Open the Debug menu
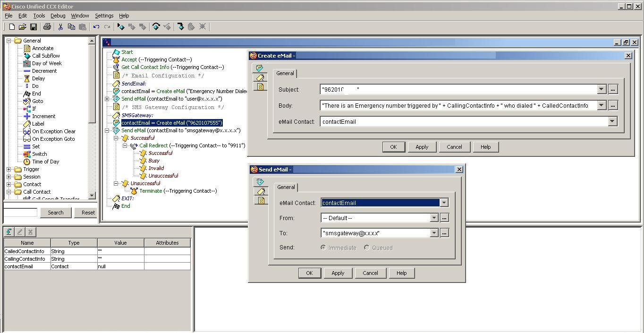644x333 pixels. click(58, 16)
